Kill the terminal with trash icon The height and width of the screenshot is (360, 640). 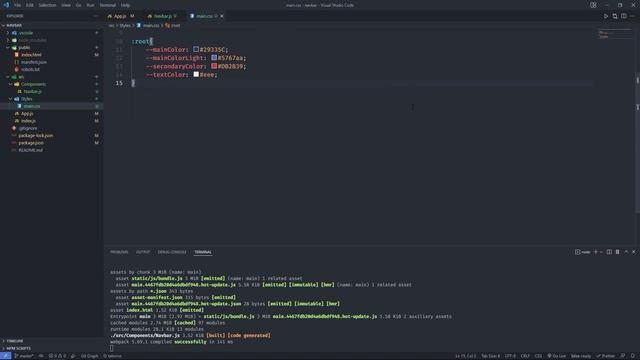coord(618,252)
